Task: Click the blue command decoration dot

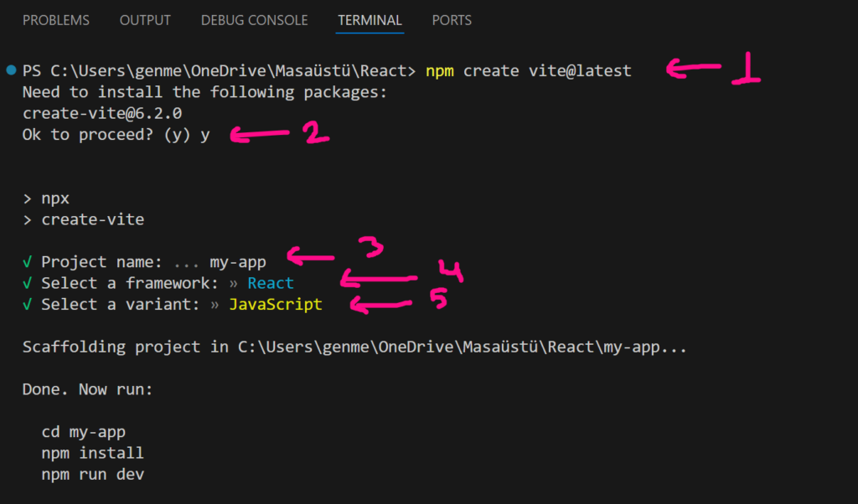Action: 10,69
